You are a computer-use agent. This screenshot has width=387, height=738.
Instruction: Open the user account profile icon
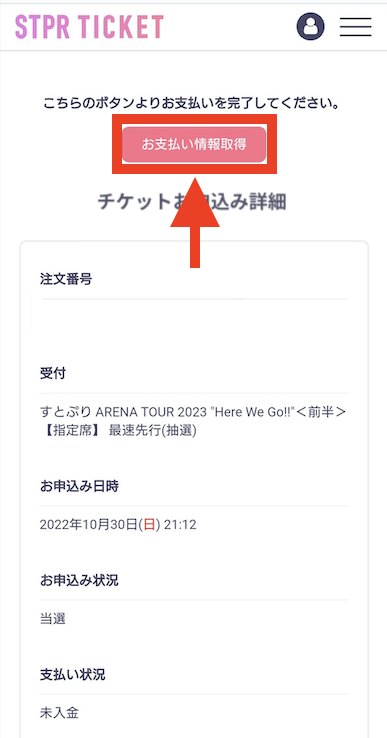point(310,26)
